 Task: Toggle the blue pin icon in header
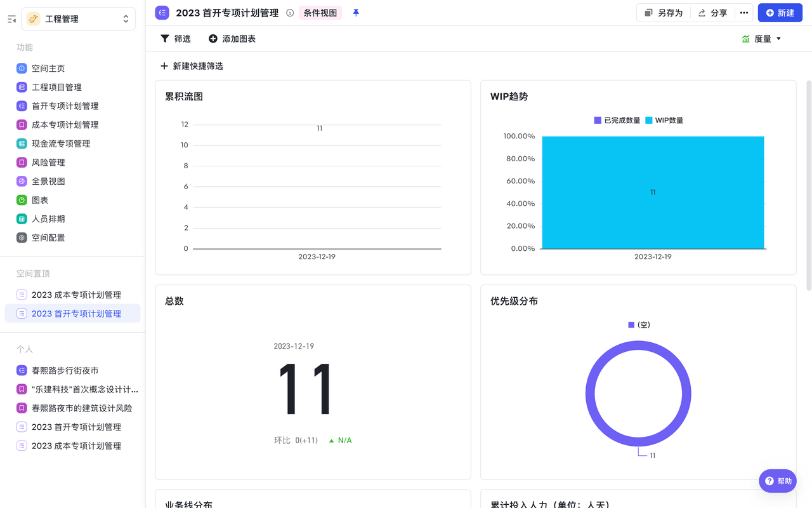356,13
